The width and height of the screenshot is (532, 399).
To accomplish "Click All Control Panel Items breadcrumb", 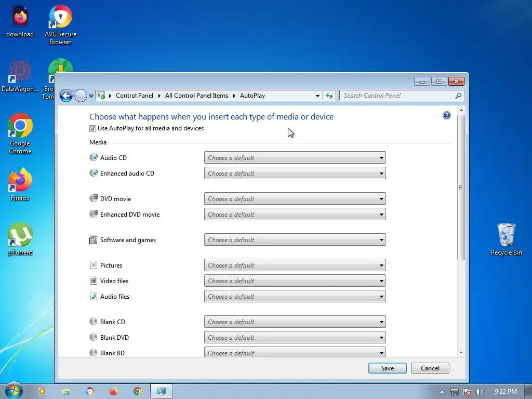I will point(196,96).
